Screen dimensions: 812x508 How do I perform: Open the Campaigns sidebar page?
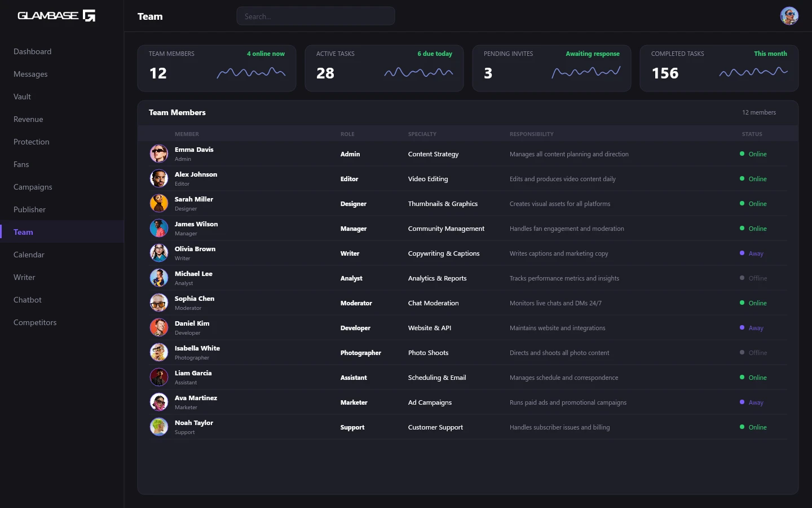33,187
